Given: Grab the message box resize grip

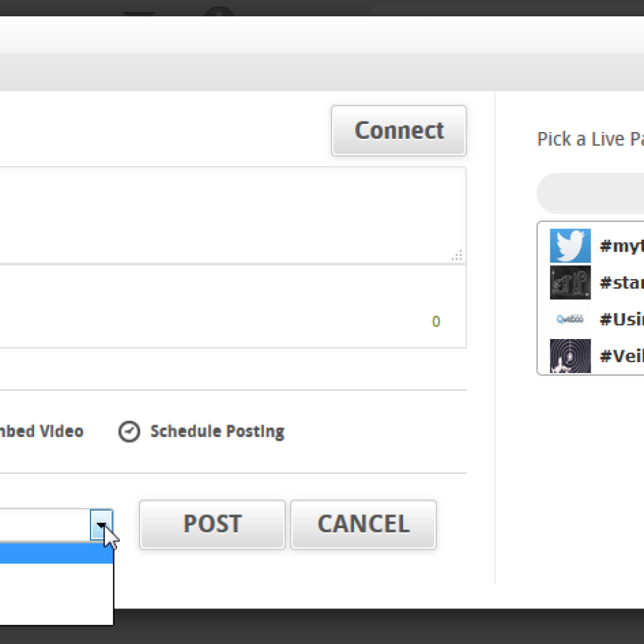Looking at the screenshot, I should pyautogui.click(x=457, y=255).
